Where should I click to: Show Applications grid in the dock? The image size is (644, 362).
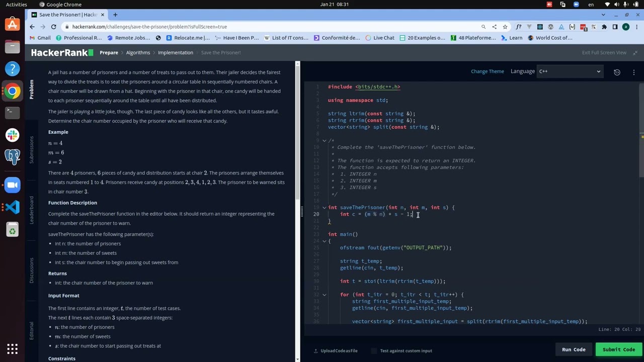pos(13,348)
